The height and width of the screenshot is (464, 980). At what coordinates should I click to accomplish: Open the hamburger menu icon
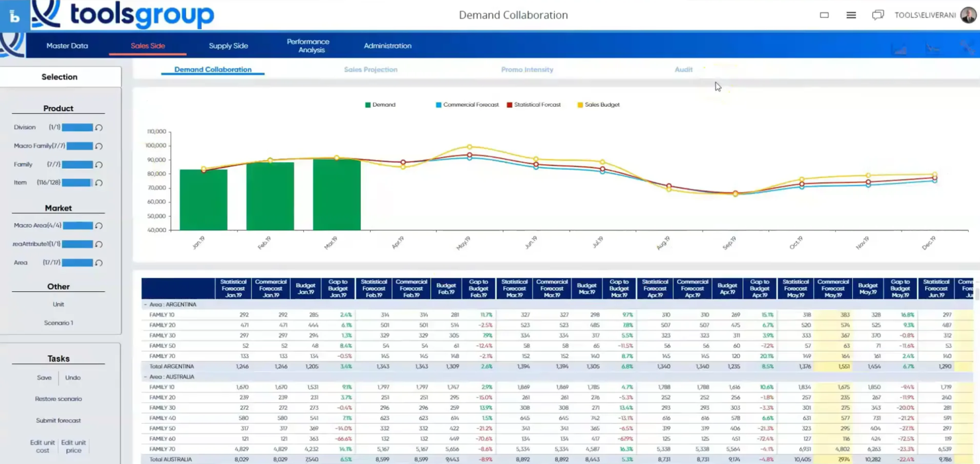click(x=851, y=15)
